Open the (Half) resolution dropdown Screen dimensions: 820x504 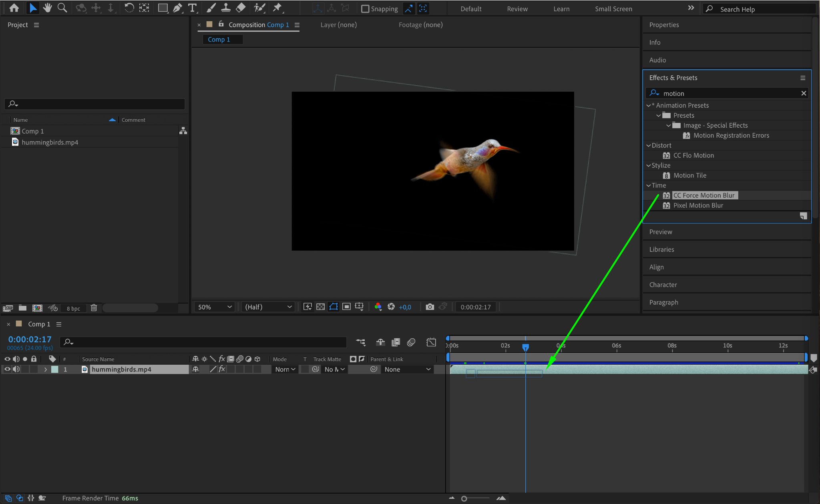click(268, 307)
